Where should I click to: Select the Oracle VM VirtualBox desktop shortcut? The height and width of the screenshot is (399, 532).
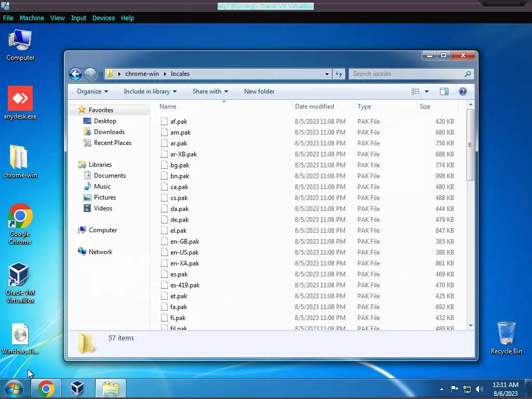(x=20, y=283)
